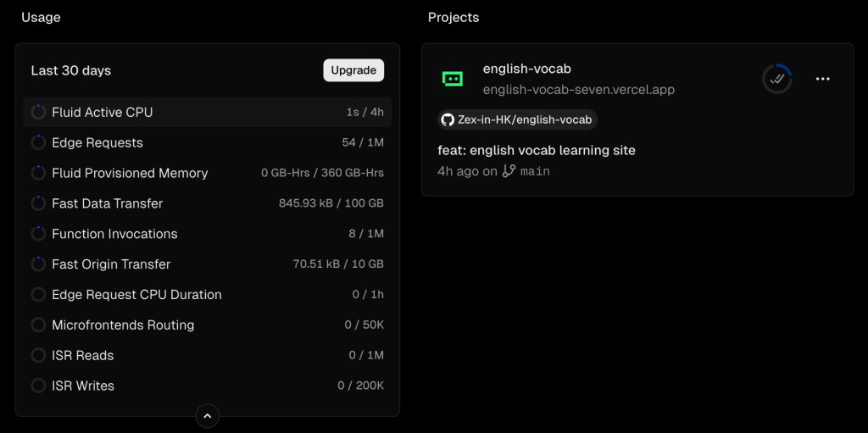
Task: Open the Microfrontends Routing usage row
Action: [x=207, y=325]
